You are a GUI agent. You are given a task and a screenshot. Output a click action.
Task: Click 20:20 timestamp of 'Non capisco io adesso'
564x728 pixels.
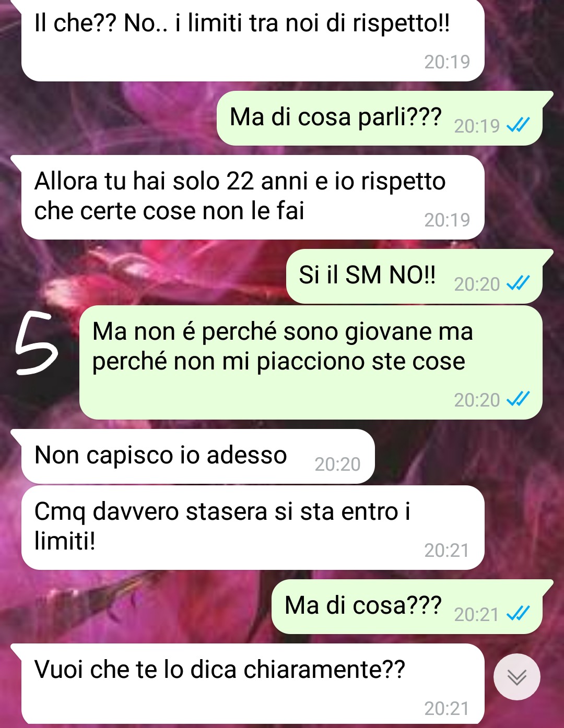(337, 464)
